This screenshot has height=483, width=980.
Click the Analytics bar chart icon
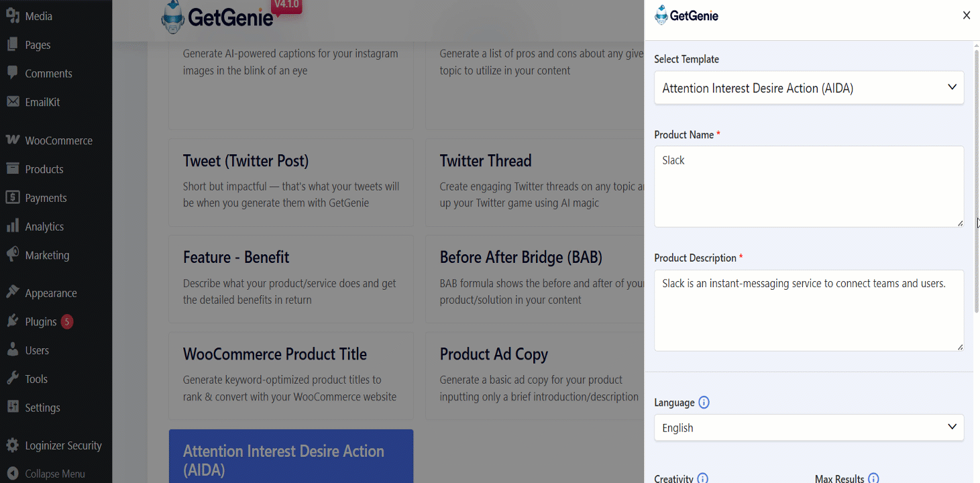coord(12,226)
